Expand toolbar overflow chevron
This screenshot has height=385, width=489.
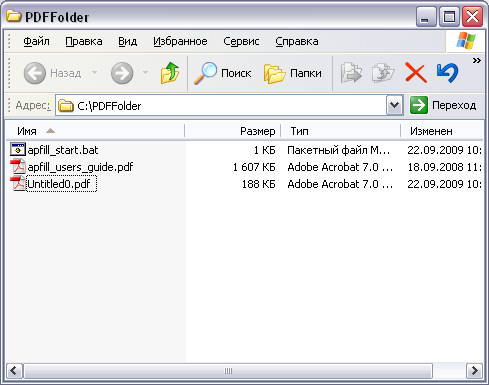pos(477,61)
